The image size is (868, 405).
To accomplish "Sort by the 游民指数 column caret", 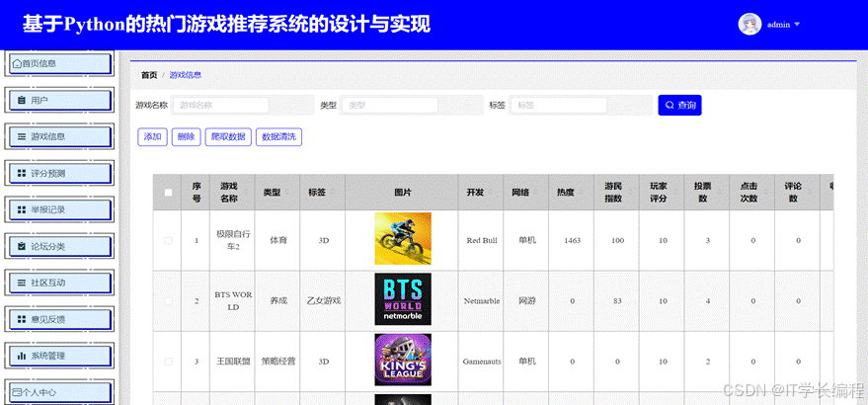I will click(x=629, y=193).
